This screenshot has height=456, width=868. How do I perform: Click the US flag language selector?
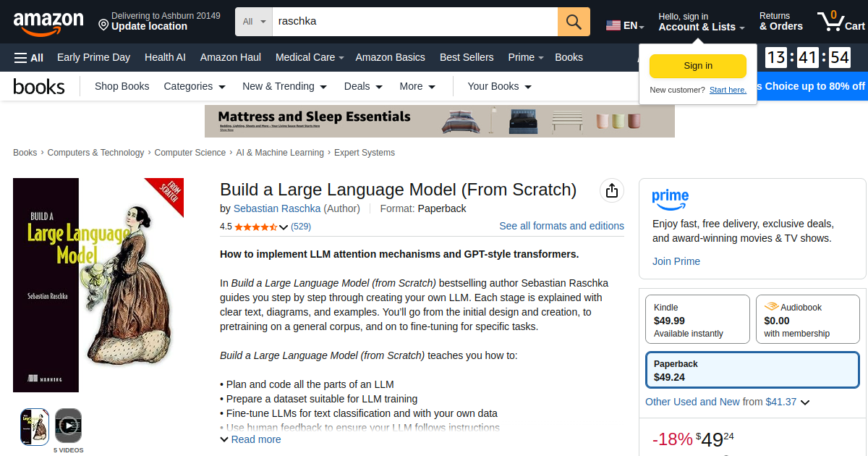625,25
